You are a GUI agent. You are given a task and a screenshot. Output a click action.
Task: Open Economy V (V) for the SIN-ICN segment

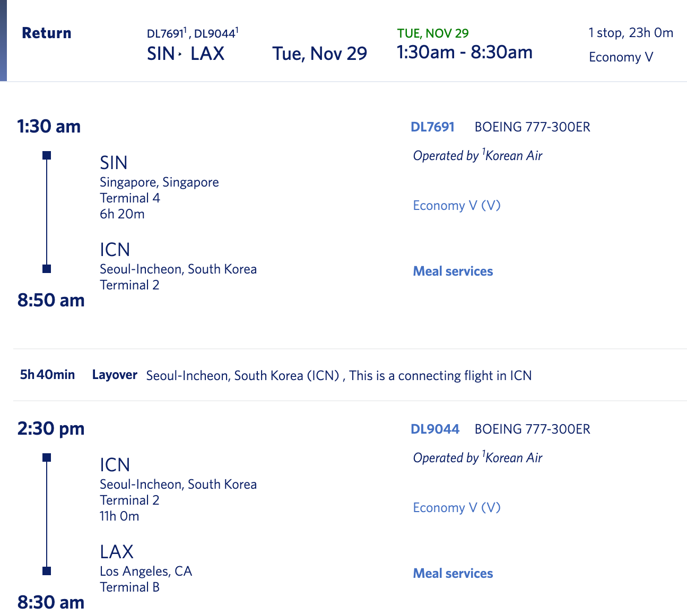point(457,206)
